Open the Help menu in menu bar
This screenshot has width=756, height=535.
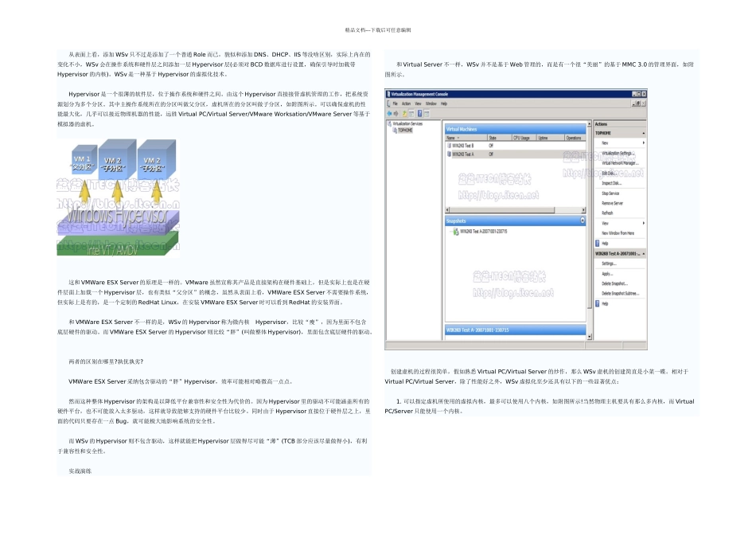click(444, 103)
